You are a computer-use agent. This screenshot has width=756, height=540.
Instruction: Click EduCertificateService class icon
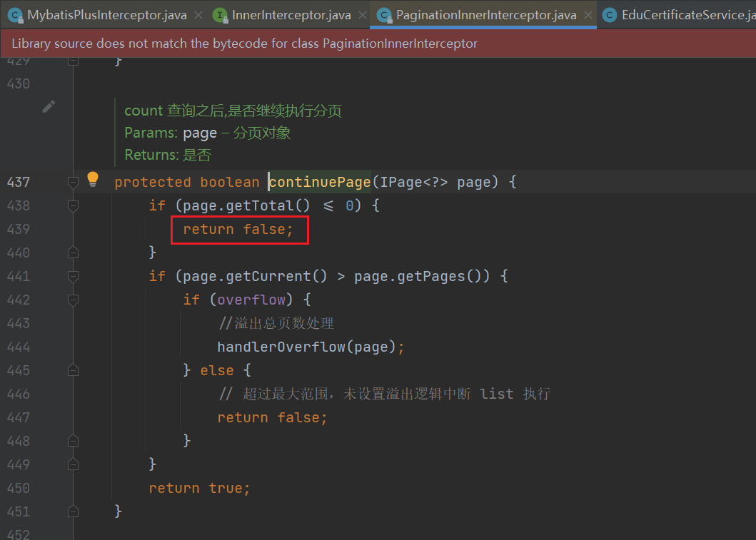pos(610,15)
